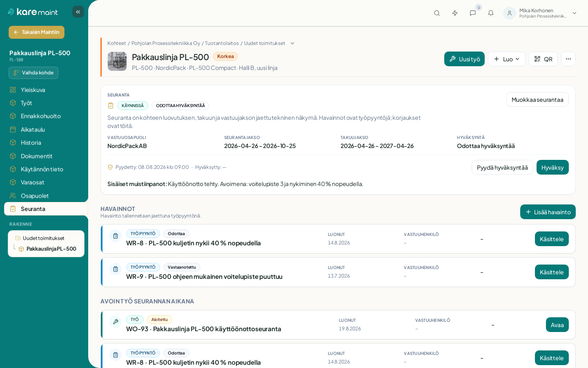Click the Osapuolet people icon in sidebar

pos(13,196)
